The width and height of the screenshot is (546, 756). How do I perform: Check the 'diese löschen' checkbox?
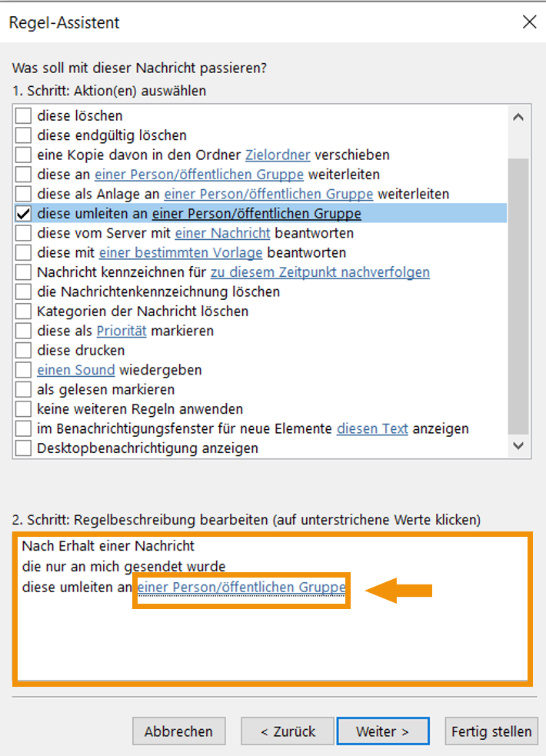[23, 115]
